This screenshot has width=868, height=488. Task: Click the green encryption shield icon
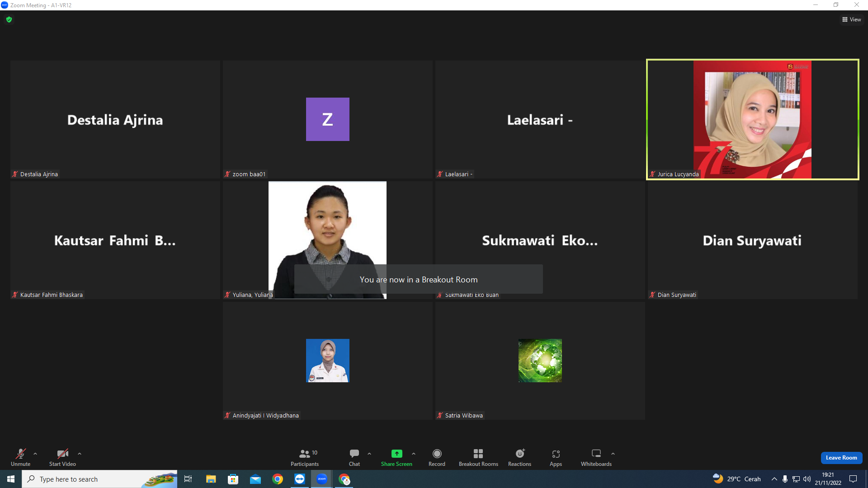[x=9, y=19]
